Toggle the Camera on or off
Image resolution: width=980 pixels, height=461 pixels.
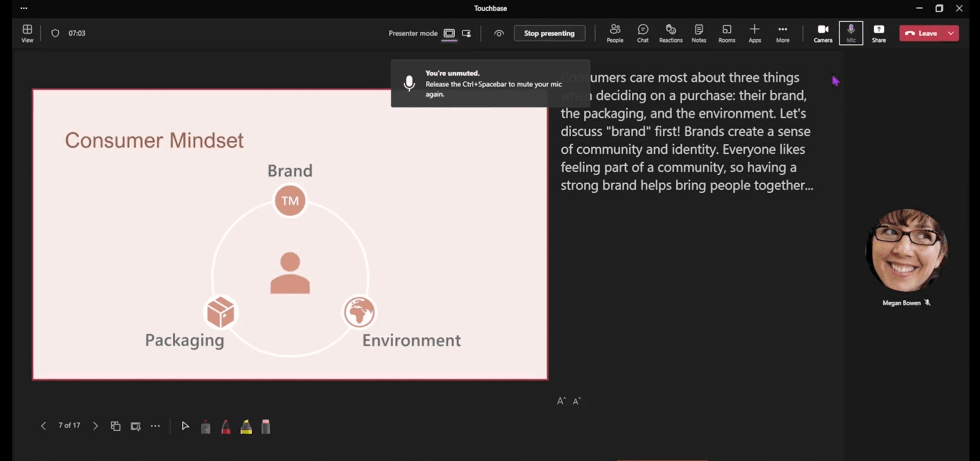click(823, 33)
